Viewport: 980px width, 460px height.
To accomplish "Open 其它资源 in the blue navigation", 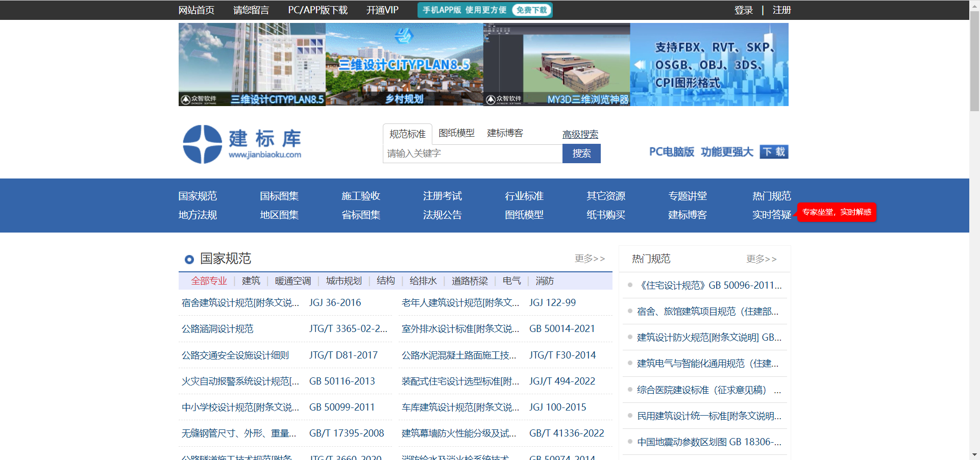I will [606, 196].
